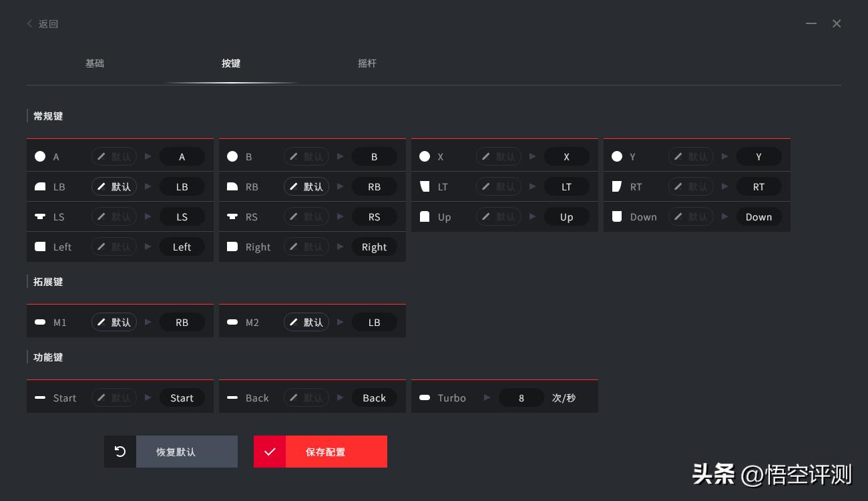Toggle the 默认 edit pill for LB

pyautogui.click(x=114, y=187)
